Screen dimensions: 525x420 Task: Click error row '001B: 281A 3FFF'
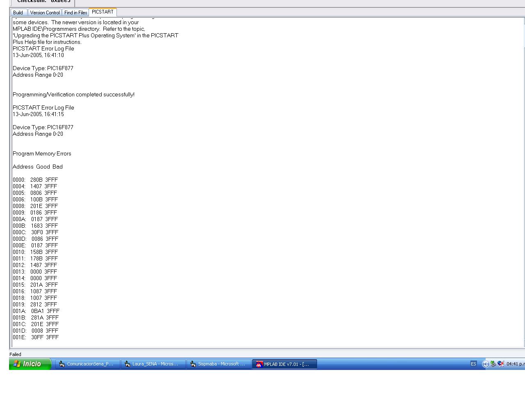(36, 317)
